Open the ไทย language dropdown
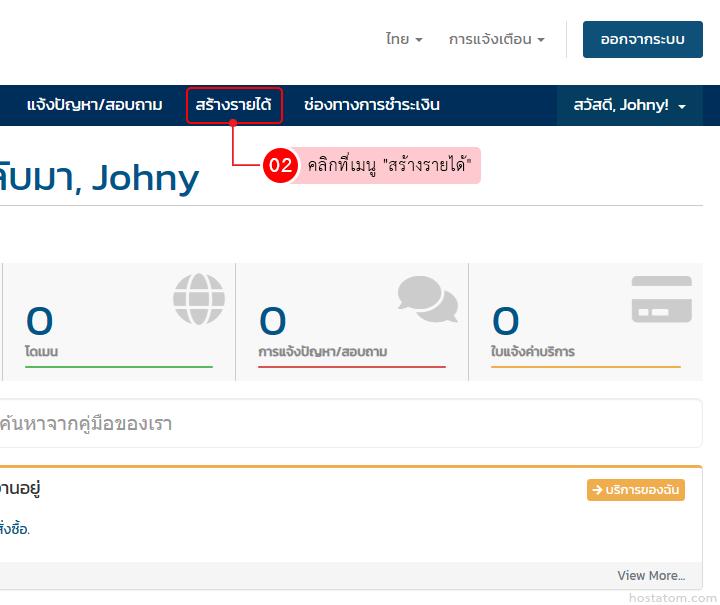This screenshot has height=605, width=720. point(404,39)
